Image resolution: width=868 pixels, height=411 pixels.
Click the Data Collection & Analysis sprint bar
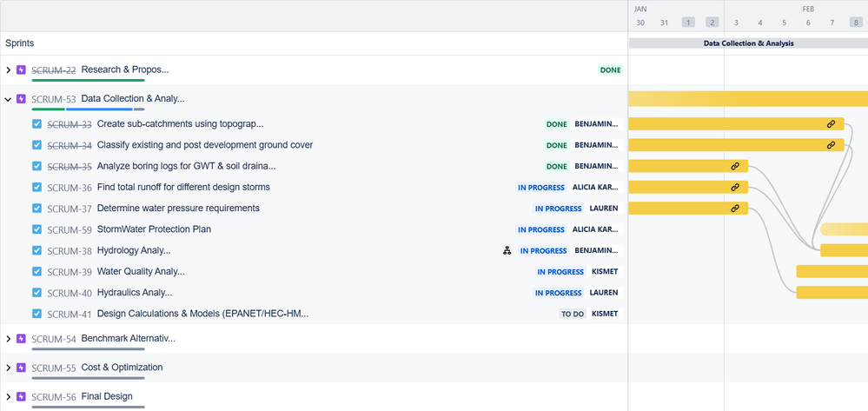pyautogui.click(x=748, y=43)
